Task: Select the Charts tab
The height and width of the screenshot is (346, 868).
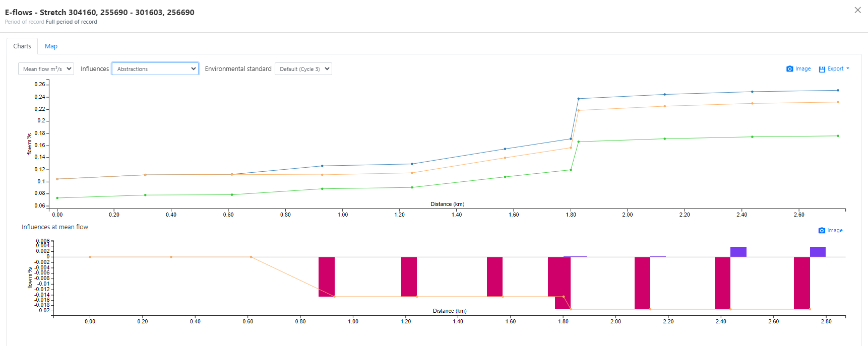Action: coord(22,46)
